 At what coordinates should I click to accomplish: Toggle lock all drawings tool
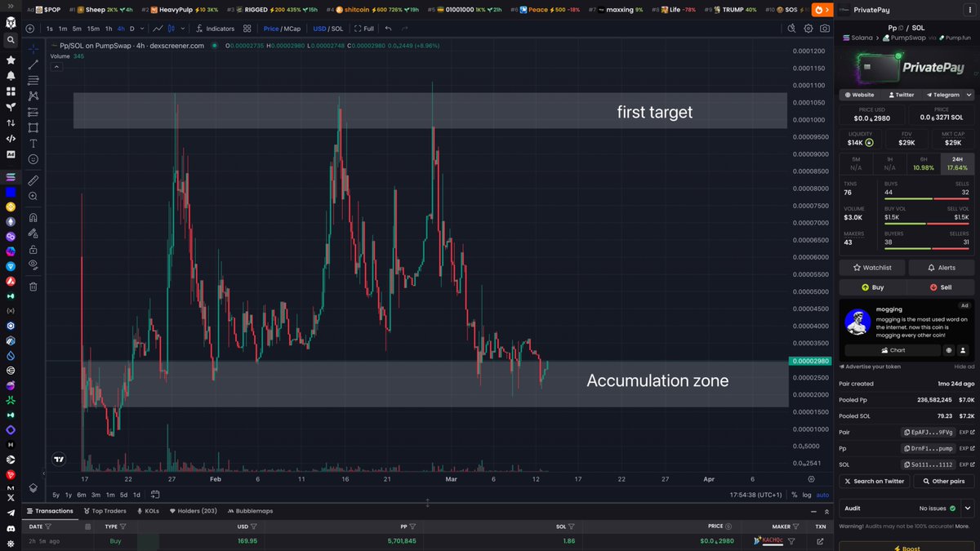pos(33,249)
